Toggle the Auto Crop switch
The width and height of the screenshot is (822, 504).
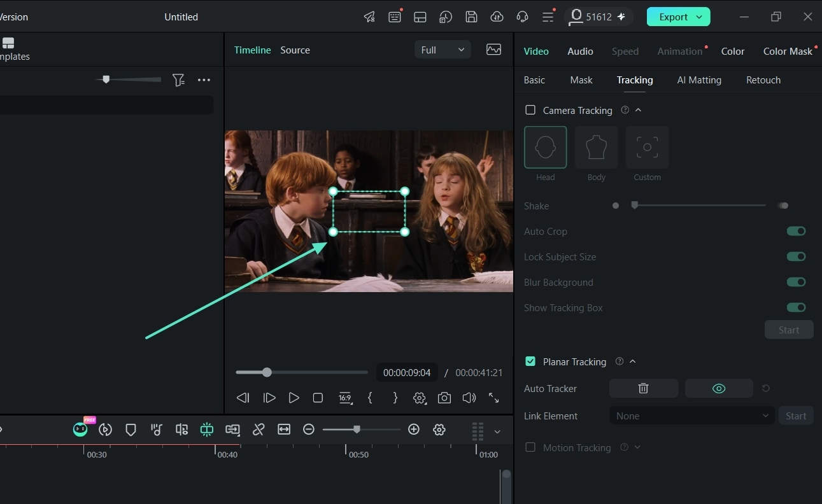coord(797,231)
